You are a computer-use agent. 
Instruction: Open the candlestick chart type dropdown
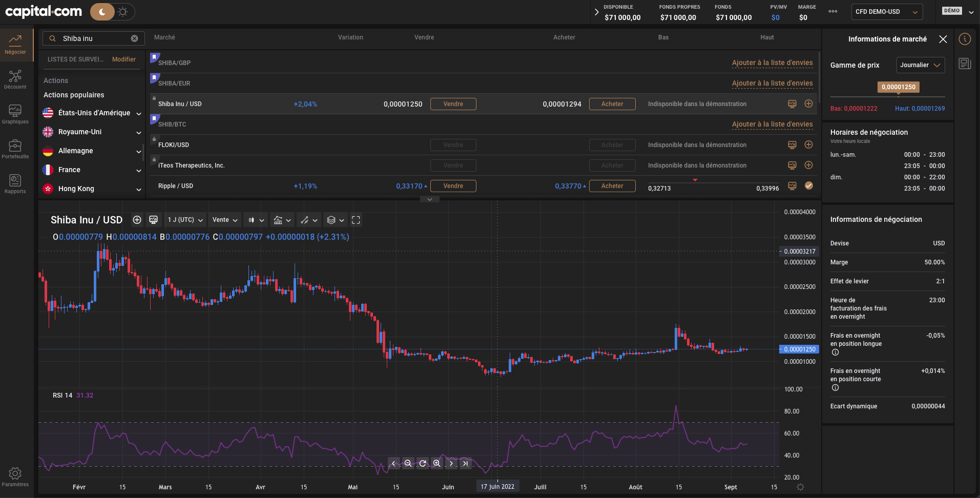[256, 220]
